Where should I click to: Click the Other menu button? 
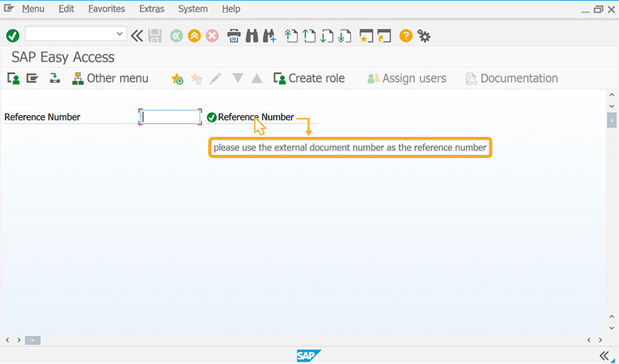pos(110,78)
